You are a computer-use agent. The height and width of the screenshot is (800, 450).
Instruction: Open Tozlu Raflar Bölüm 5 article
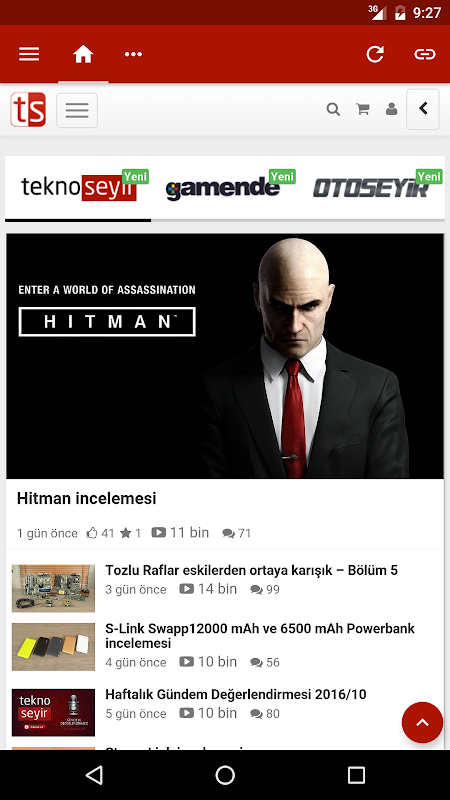pyautogui.click(x=252, y=570)
